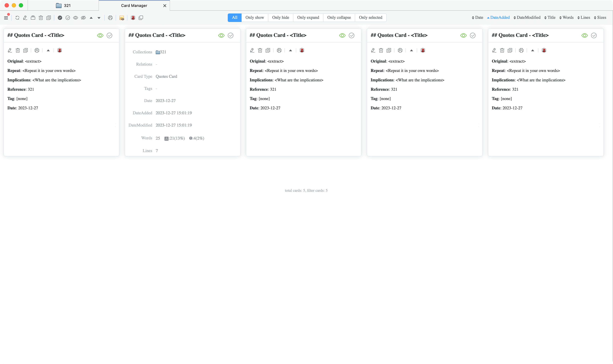Click the select-all filled checkmark icon
Viewport: 613px width, 364px height.
pos(60,18)
